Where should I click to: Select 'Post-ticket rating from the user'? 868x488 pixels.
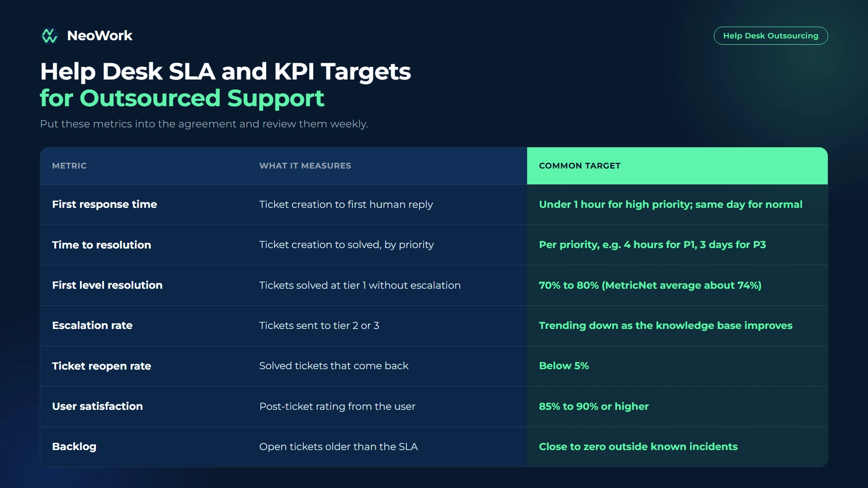[337, 406]
